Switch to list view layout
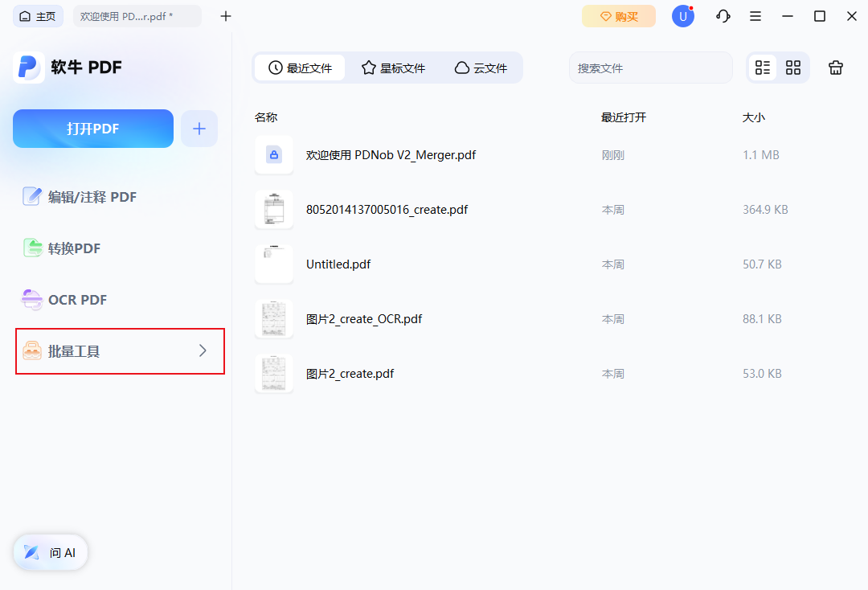 click(x=762, y=68)
